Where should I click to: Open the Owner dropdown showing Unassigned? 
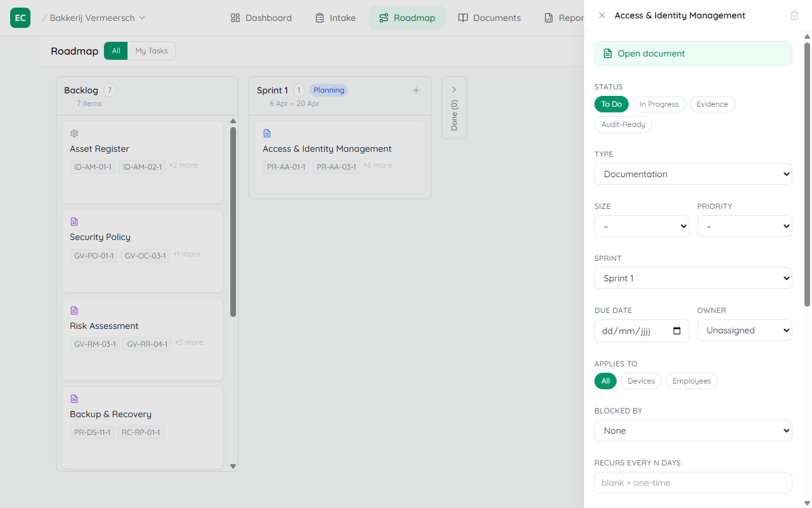744,331
